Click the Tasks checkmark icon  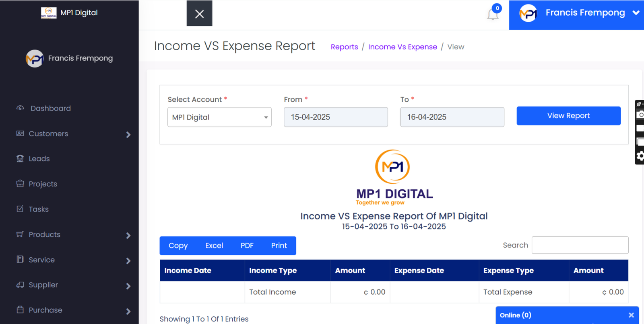20,209
